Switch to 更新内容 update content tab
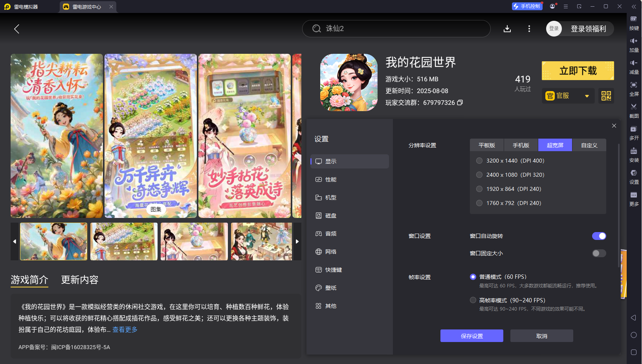Viewport: 642px width, 364px height. point(80,280)
